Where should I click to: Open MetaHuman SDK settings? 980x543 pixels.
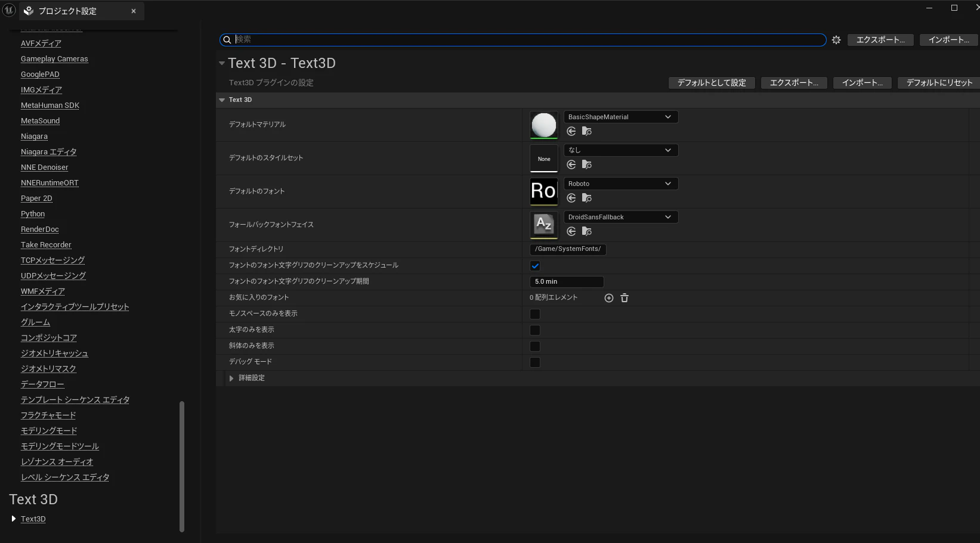(x=50, y=105)
